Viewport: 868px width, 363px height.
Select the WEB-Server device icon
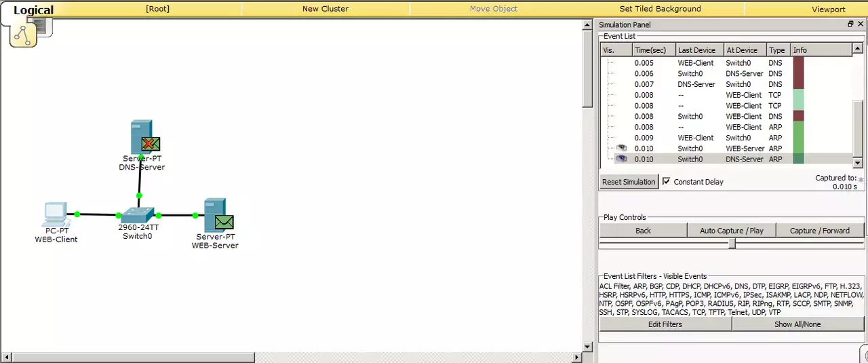[x=215, y=215]
